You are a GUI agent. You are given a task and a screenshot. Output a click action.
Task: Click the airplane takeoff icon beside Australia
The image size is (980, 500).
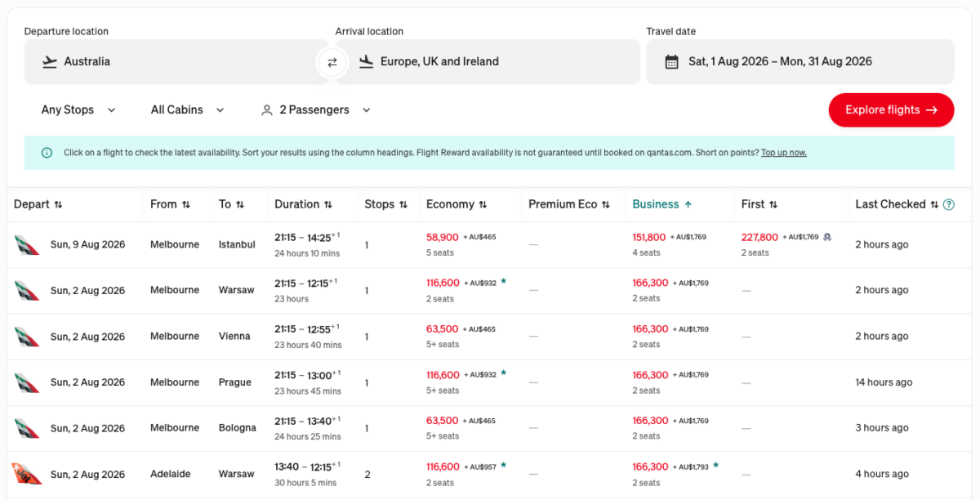pos(51,61)
